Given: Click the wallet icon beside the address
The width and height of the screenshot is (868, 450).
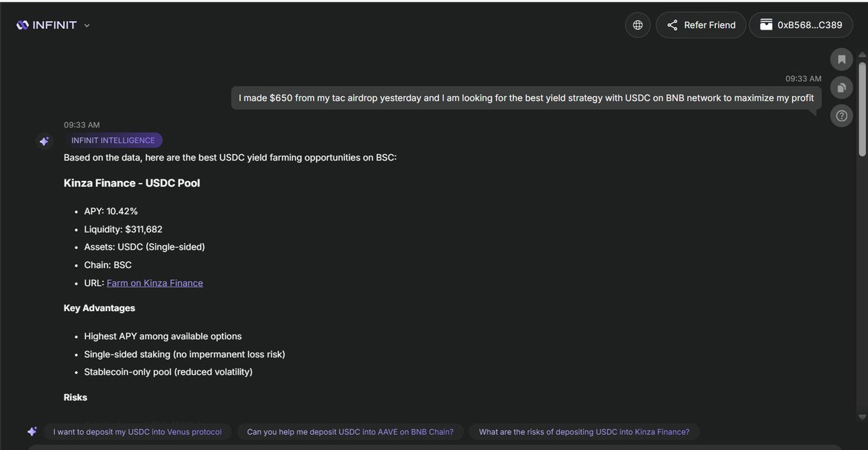Looking at the screenshot, I should (x=765, y=25).
